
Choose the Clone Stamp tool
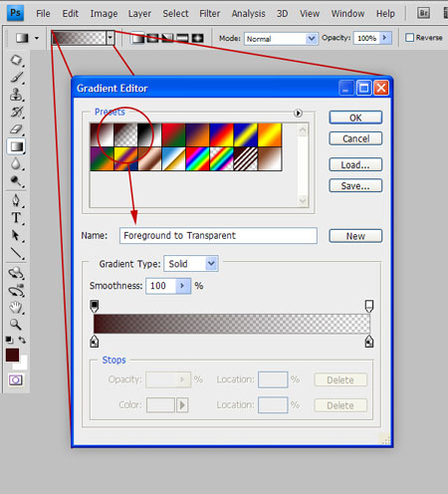coord(16,95)
